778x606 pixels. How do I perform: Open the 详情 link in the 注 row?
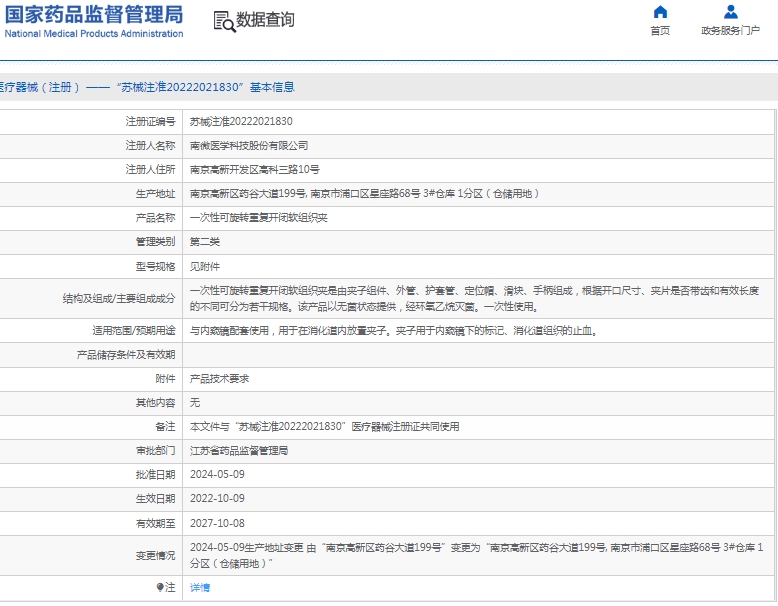pyautogui.click(x=200, y=588)
